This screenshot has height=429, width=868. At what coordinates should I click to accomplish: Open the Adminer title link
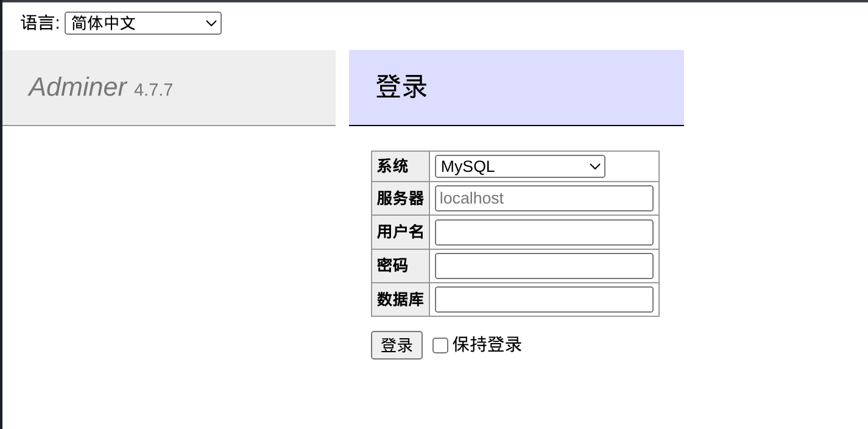click(x=77, y=87)
